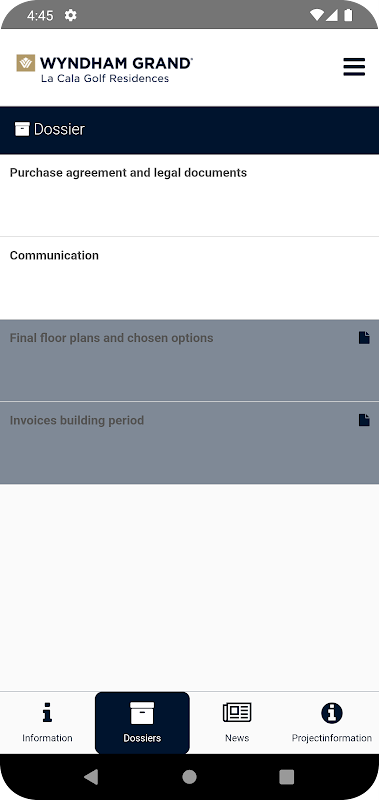
Task: Switch to the Dossiers tab
Action: (142, 722)
